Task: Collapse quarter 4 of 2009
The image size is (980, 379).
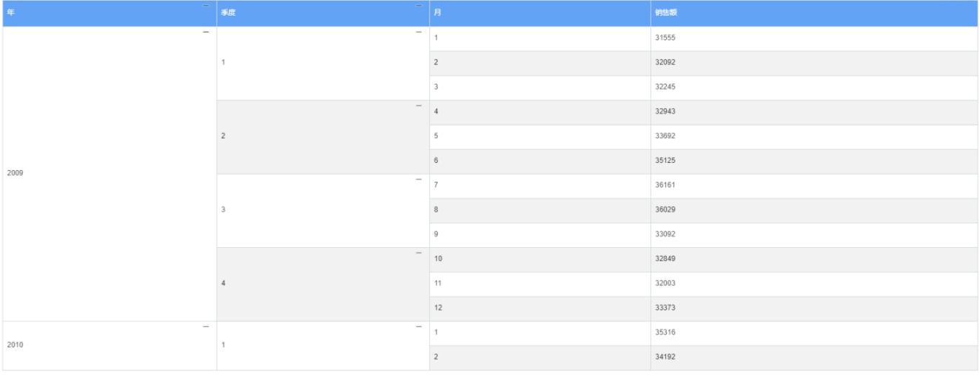Action: (418, 253)
